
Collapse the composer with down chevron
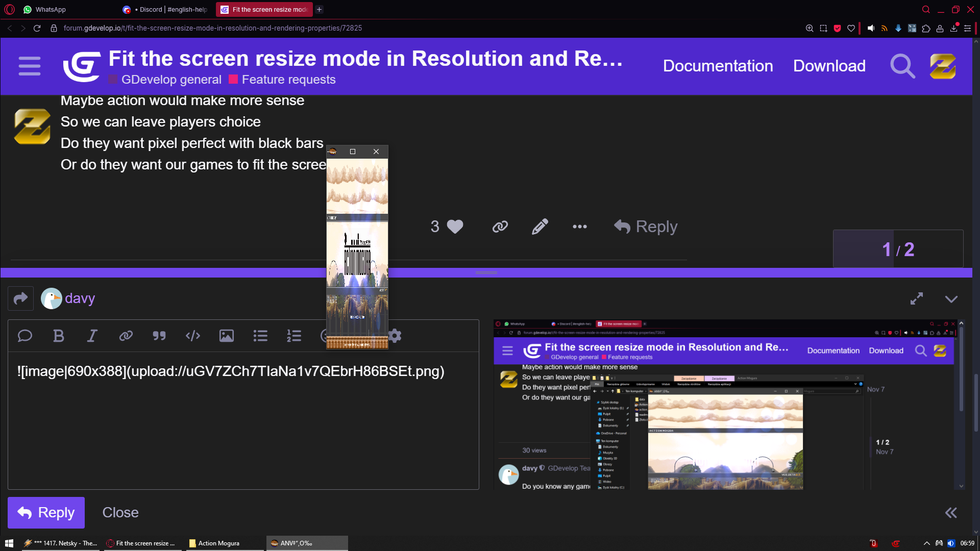tap(951, 299)
